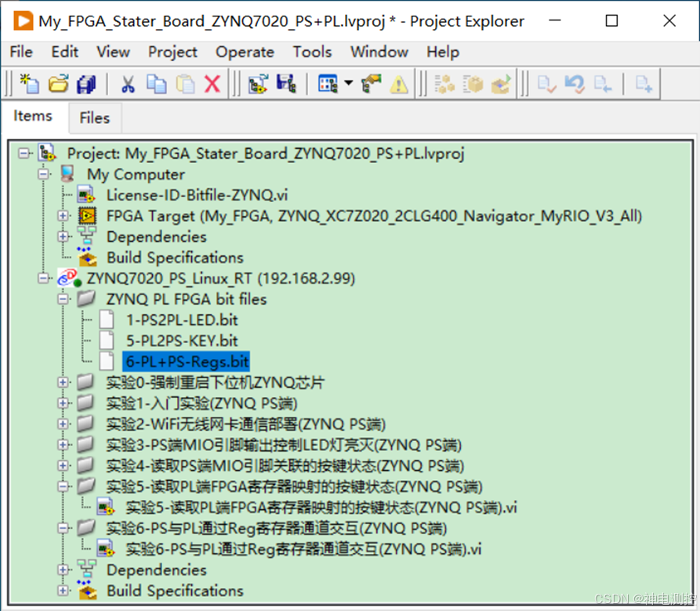The height and width of the screenshot is (611, 700).
Task: Collapse the 实验5-读取PL端FPGA寄存器映射的按键状态 folder
Action: coord(63,486)
